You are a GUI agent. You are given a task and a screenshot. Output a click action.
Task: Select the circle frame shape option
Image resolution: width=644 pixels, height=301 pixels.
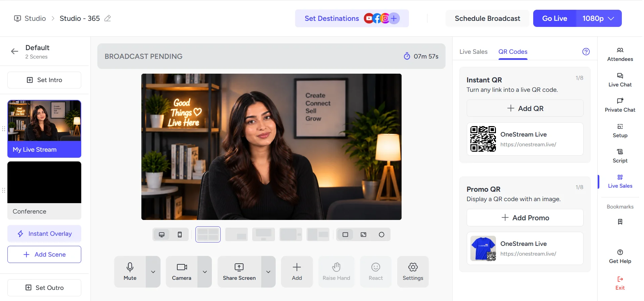coord(381,235)
